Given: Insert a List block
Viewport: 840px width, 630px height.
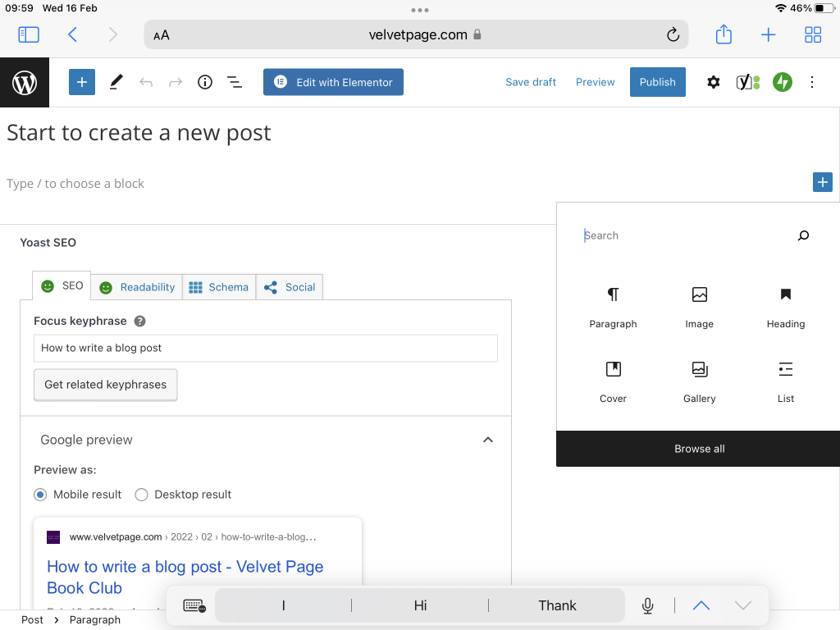Looking at the screenshot, I should [785, 382].
